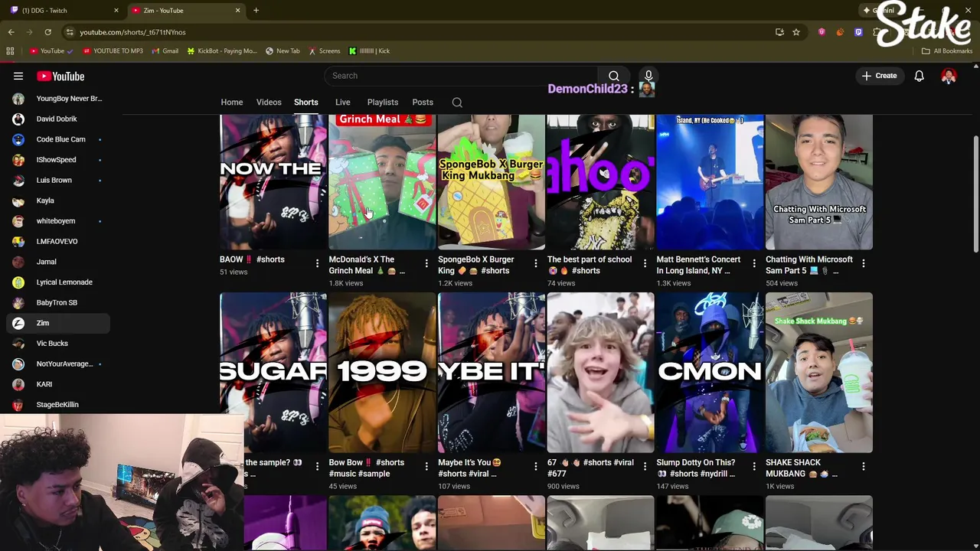980x551 pixels.
Task: Play the 1999 Bow Bow short thumbnail
Action: pos(382,373)
